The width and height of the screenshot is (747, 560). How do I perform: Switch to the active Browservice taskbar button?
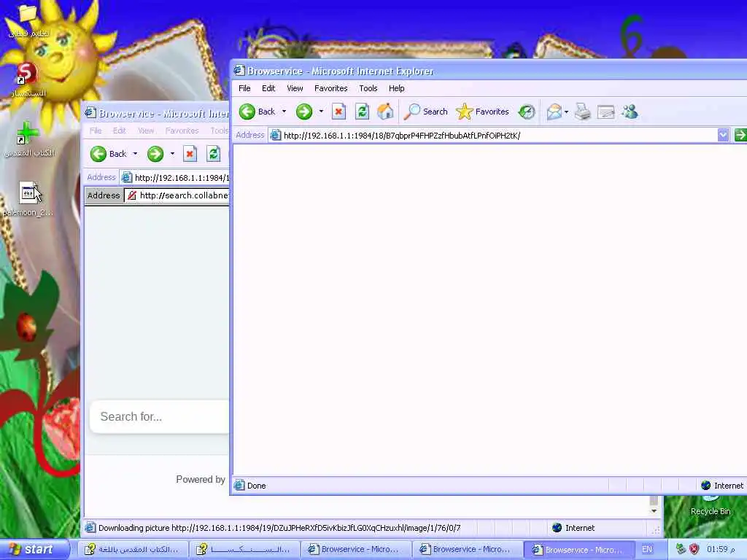coord(579,549)
